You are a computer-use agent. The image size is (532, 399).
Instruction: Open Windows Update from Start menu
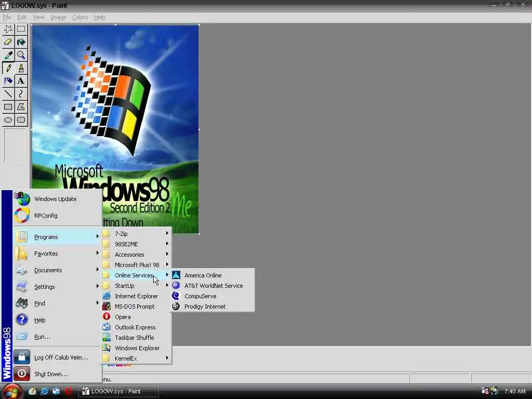(57, 199)
